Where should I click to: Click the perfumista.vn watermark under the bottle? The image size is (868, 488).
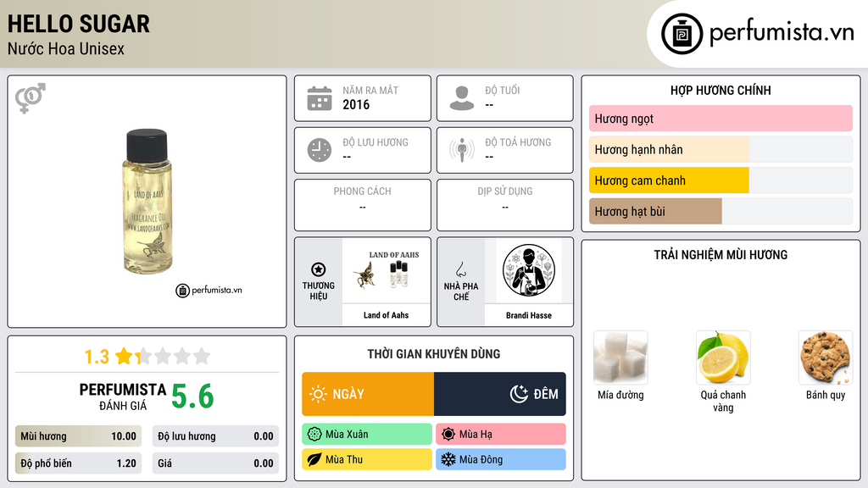coord(209,290)
